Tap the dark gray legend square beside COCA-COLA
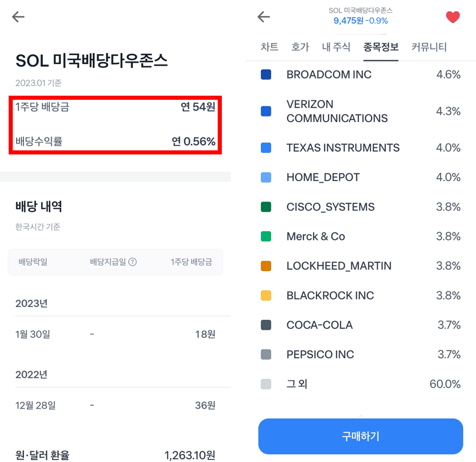Viewport: 476px width, 462px height. (266, 325)
